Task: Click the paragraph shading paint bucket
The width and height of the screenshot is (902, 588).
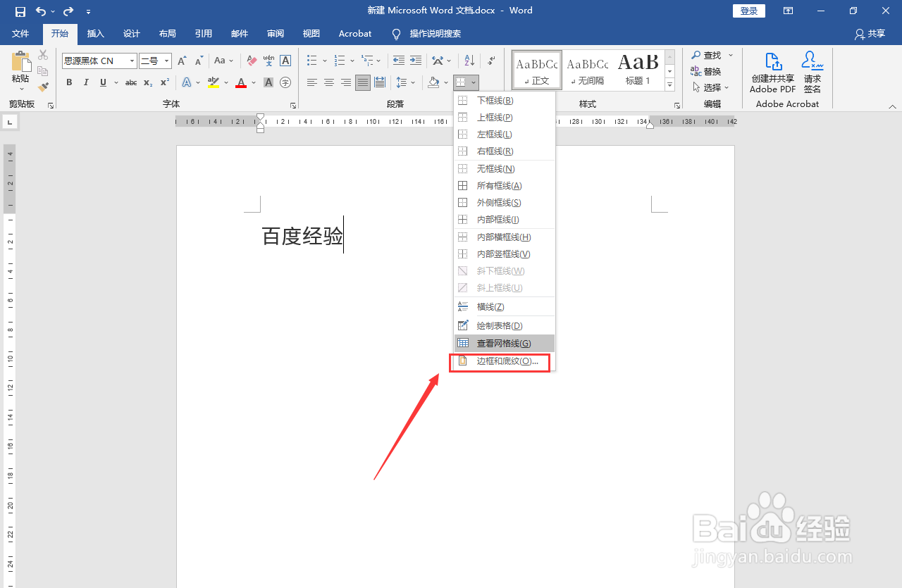Action: pyautogui.click(x=433, y=82)
